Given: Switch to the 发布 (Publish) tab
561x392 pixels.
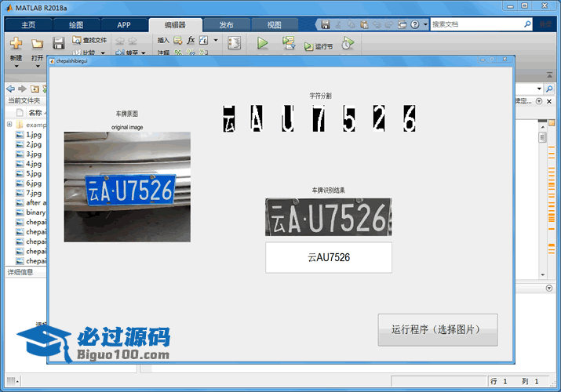Looking at the screenshot, I should (227, 25).
